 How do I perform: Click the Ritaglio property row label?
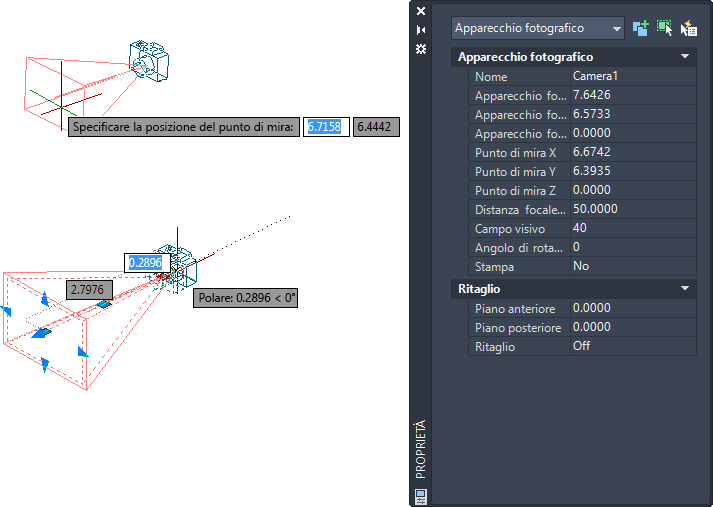pos(495,347)
